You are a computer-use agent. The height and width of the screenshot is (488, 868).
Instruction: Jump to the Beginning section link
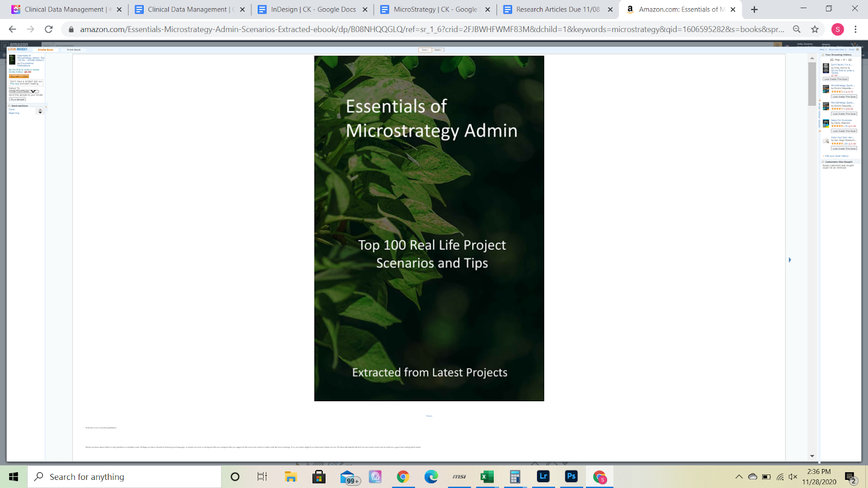pos(14,113)
